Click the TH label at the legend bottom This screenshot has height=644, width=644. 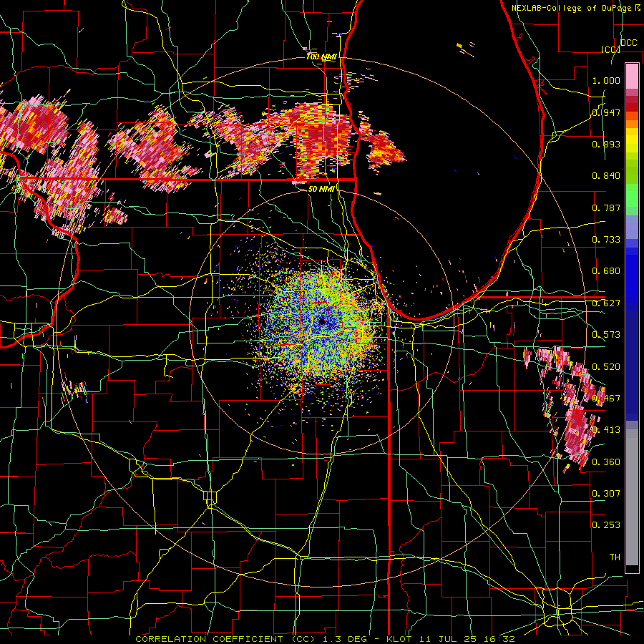(615, 557)
